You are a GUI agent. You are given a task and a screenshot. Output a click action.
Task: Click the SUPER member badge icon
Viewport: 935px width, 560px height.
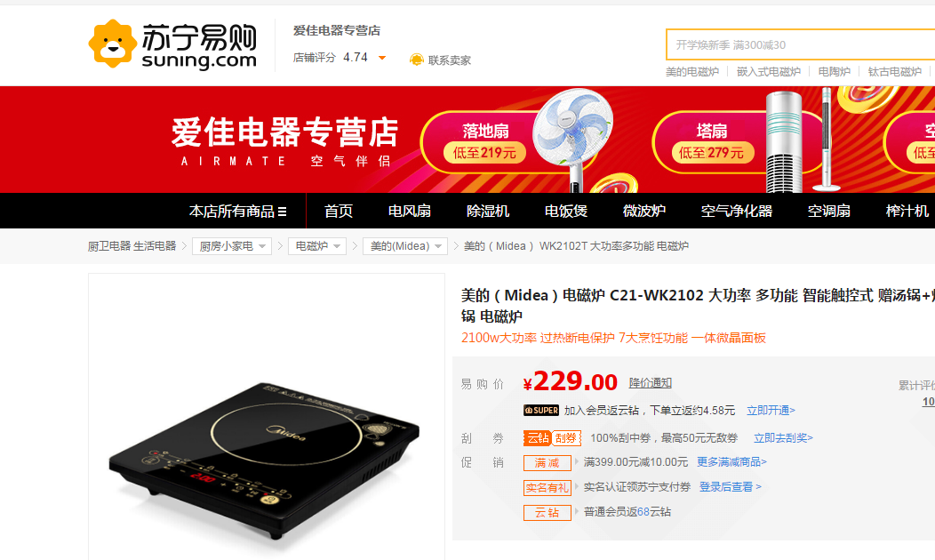[x=541, y=411]
